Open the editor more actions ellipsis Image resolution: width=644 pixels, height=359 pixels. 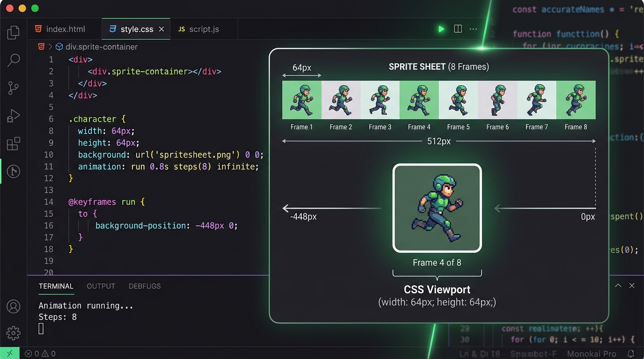(473, 29)
